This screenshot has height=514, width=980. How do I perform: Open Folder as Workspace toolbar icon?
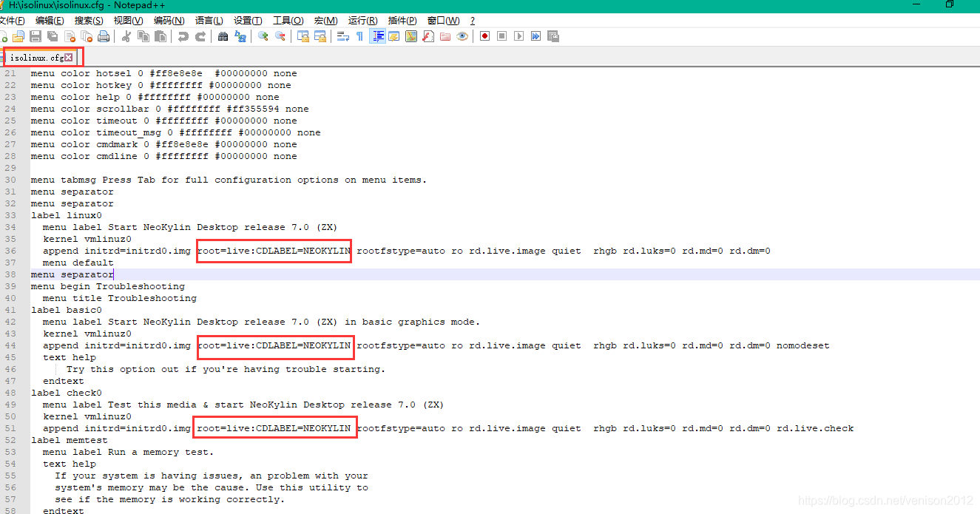[445, 36]
